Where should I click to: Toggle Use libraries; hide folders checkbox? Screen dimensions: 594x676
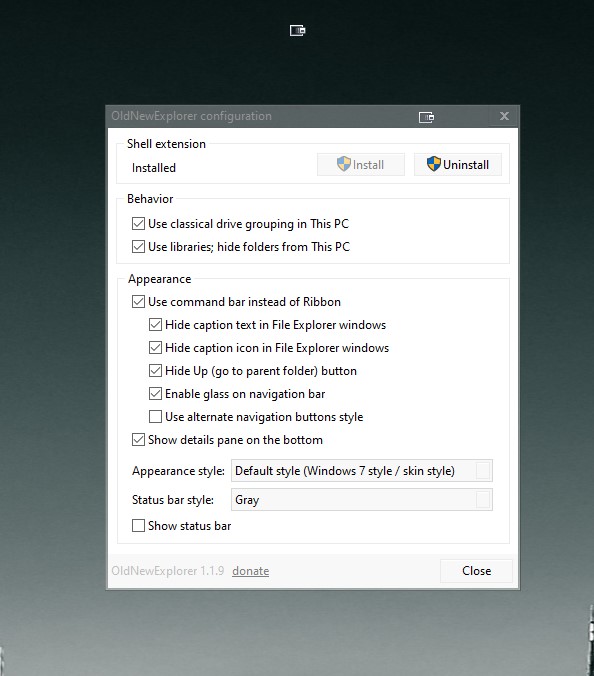tap(138, 246)
